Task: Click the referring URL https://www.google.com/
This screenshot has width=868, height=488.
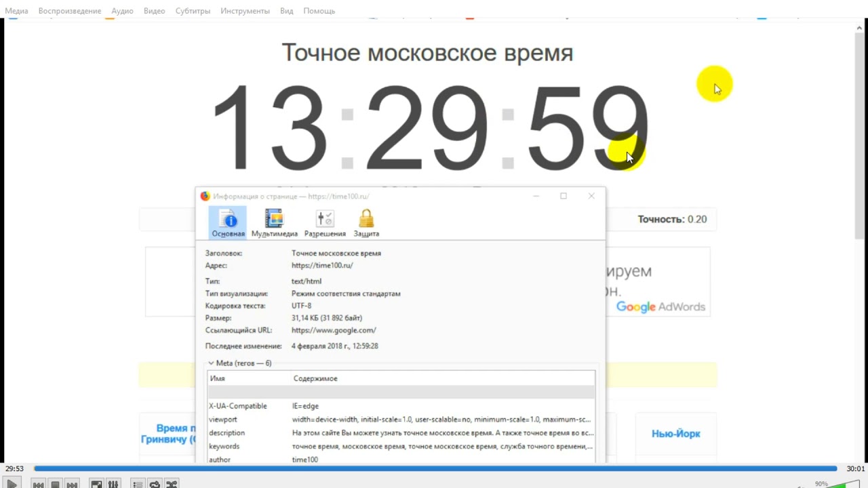Action: (334, 331)
